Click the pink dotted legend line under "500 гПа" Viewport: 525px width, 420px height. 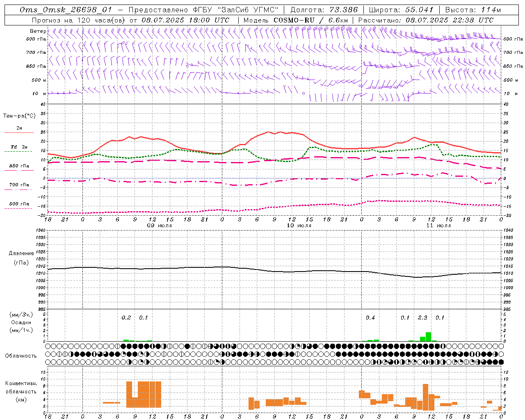coord(18,208)
